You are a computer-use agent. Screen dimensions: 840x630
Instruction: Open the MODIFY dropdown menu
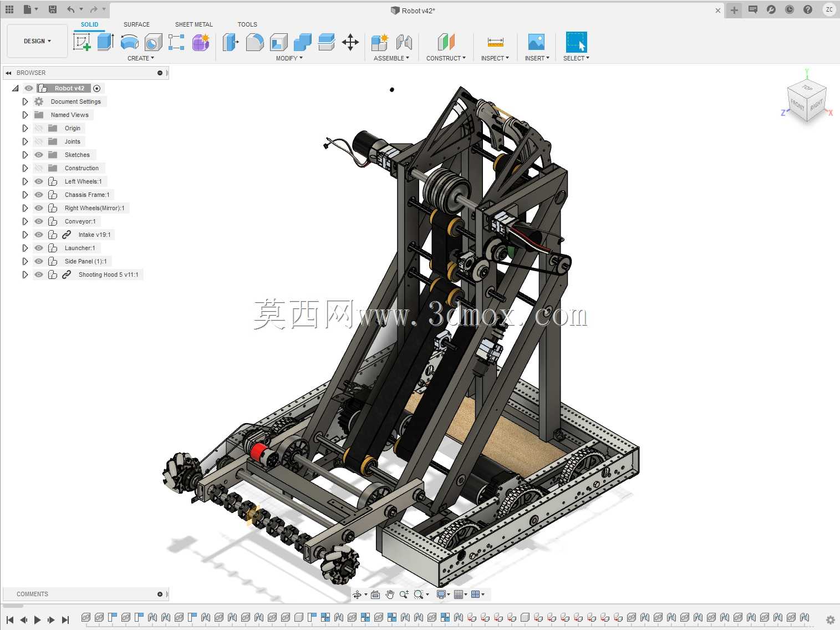click(289, 58)
